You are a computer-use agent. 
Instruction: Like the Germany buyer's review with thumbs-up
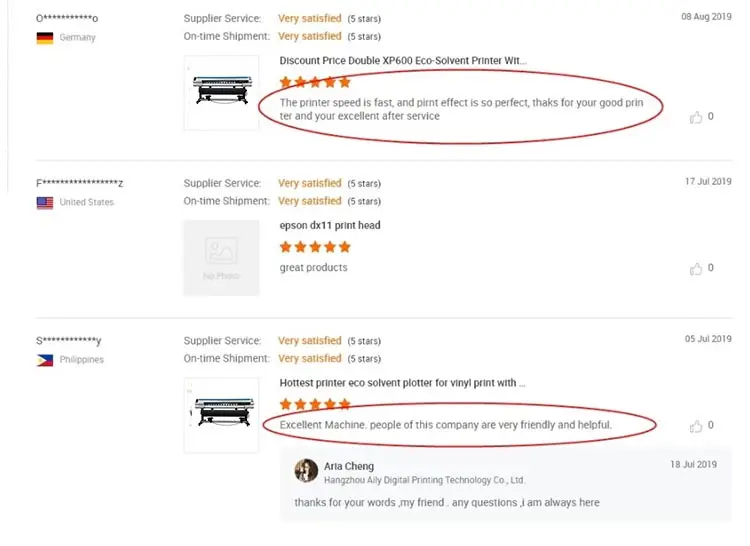(x=696, y=117)
